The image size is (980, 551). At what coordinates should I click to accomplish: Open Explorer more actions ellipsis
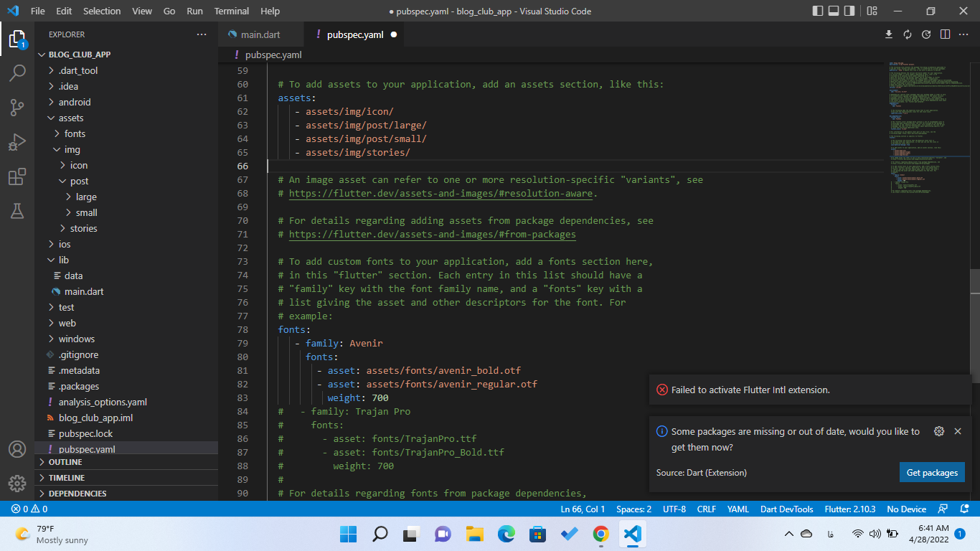coord(202,34)
